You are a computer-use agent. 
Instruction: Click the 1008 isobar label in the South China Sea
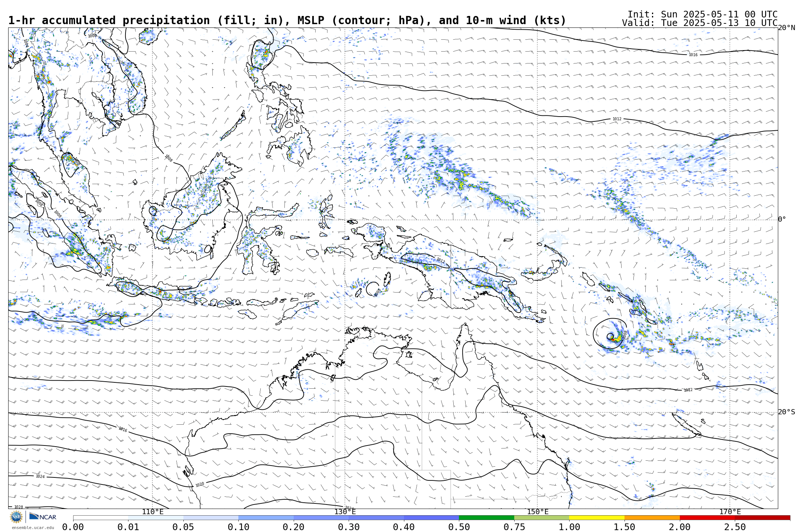coord(169,159)
